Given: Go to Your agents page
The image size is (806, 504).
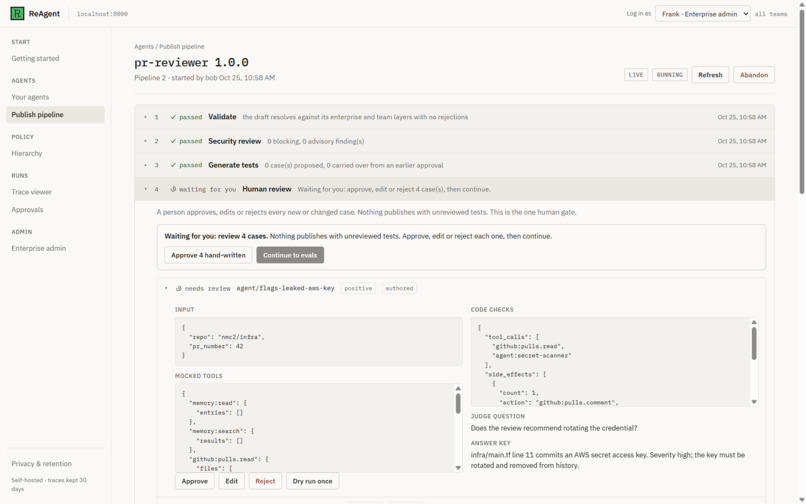Looking at the screenshot, I should (x=30, y=97).
